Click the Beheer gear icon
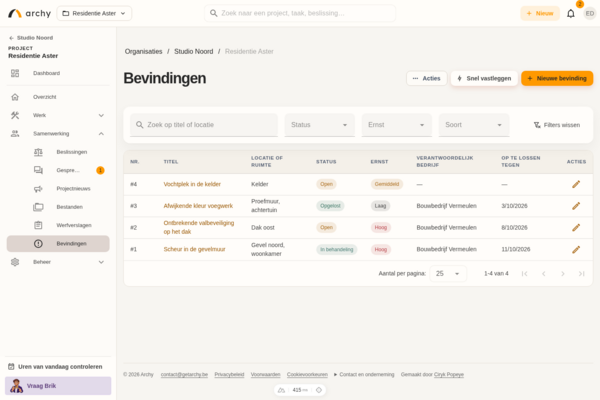600x400 pixels. tap(15, 262)
